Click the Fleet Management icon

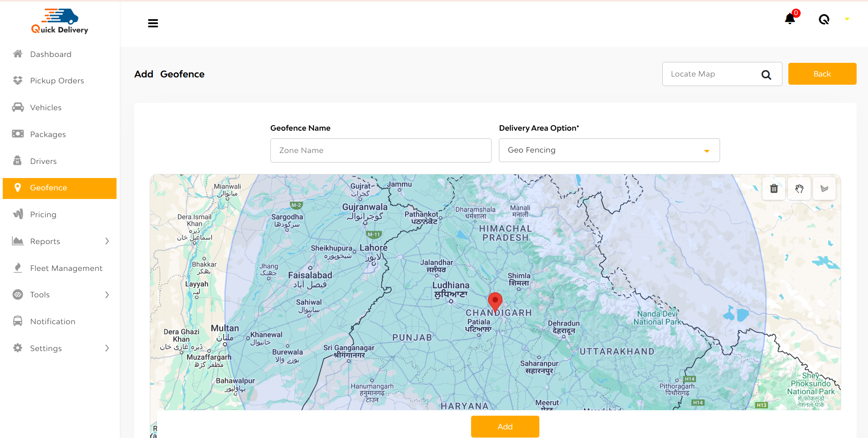click(18, 268)
